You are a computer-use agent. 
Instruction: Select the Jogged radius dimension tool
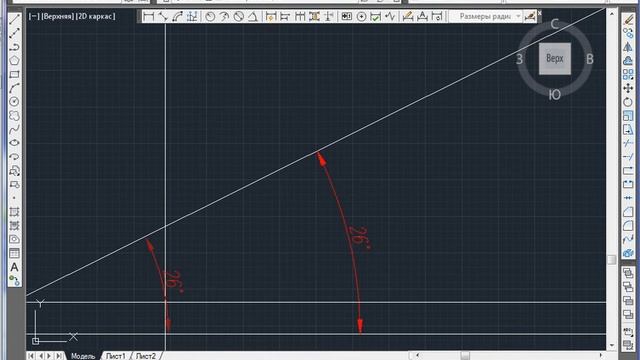(224, 16)
